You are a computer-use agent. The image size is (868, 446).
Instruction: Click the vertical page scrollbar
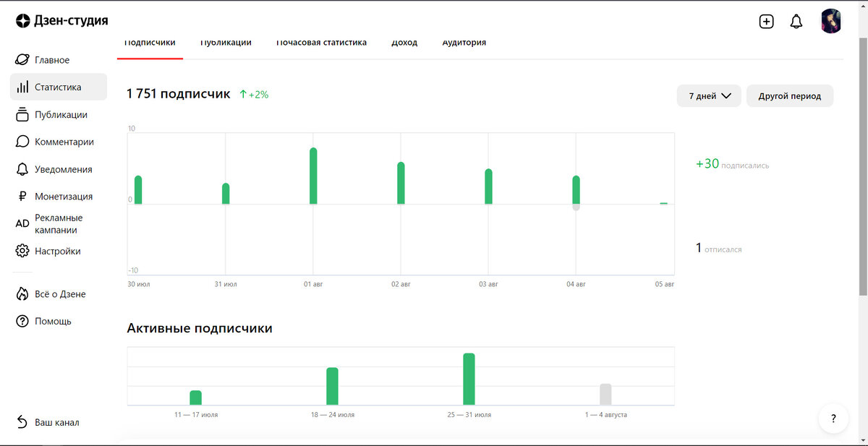tap(863, 166)
